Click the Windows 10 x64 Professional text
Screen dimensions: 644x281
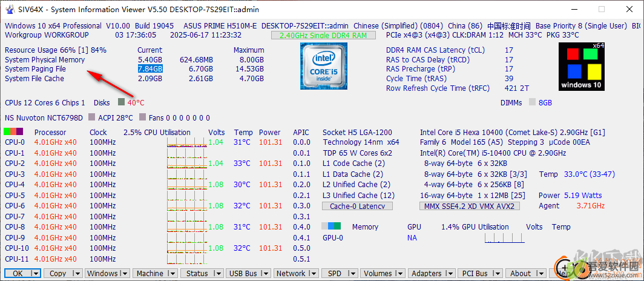pos(53,25)
